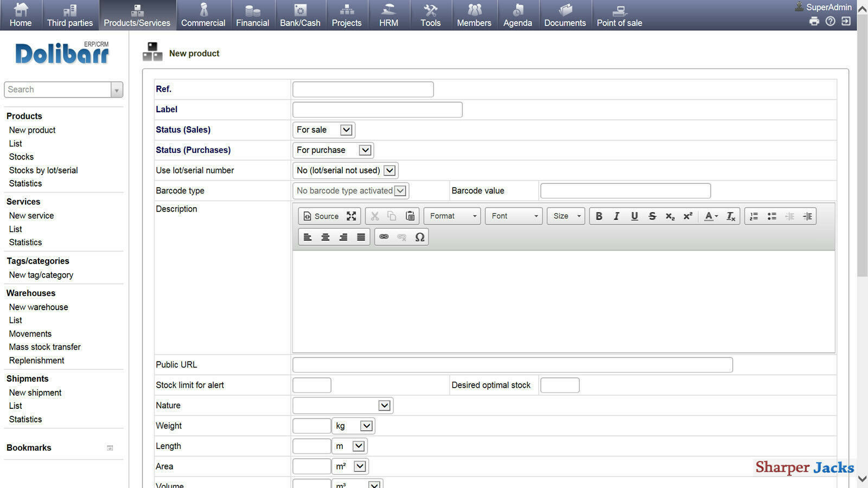Click the print icon top right
The image size is (868, 488).
pos(814,21)
